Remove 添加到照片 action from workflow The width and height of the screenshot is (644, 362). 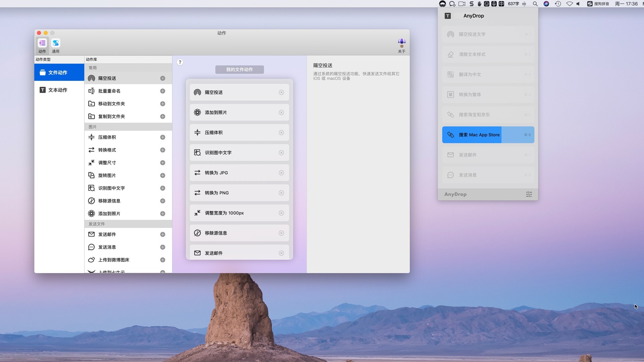[x=281, y=112]
